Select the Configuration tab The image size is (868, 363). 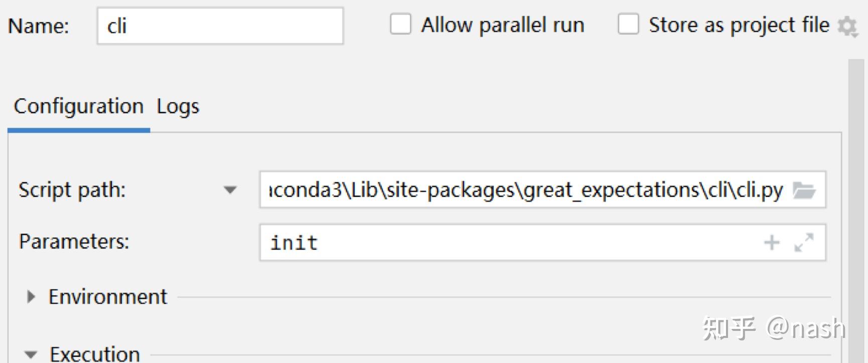pos(79,107)
